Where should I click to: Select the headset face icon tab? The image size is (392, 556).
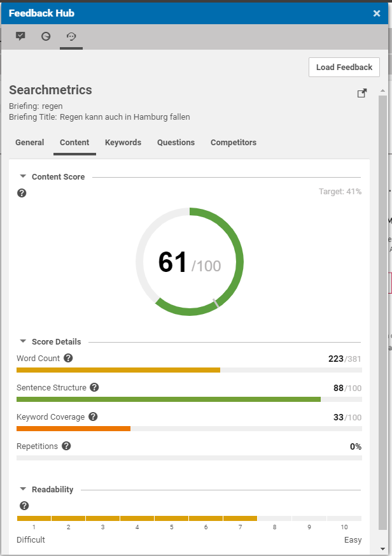71,36
